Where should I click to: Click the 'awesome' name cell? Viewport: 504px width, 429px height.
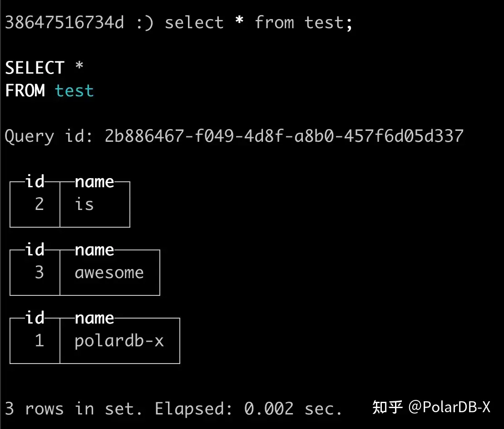coord(109,272)
